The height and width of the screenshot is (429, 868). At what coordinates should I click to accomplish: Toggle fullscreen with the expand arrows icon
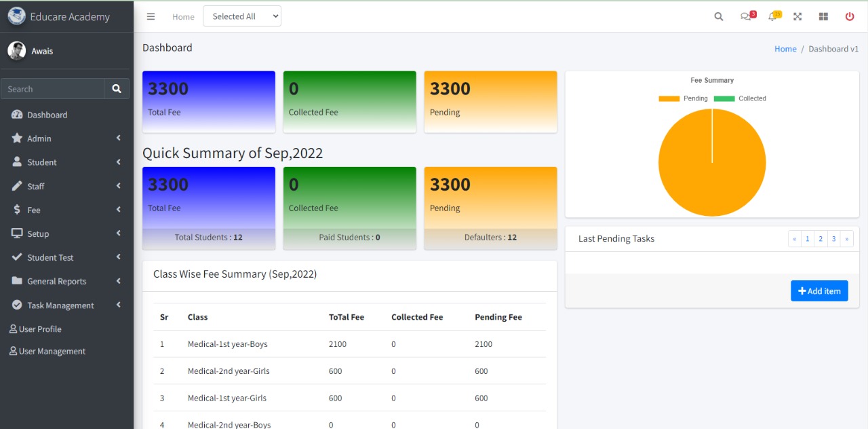pos(797,17)
